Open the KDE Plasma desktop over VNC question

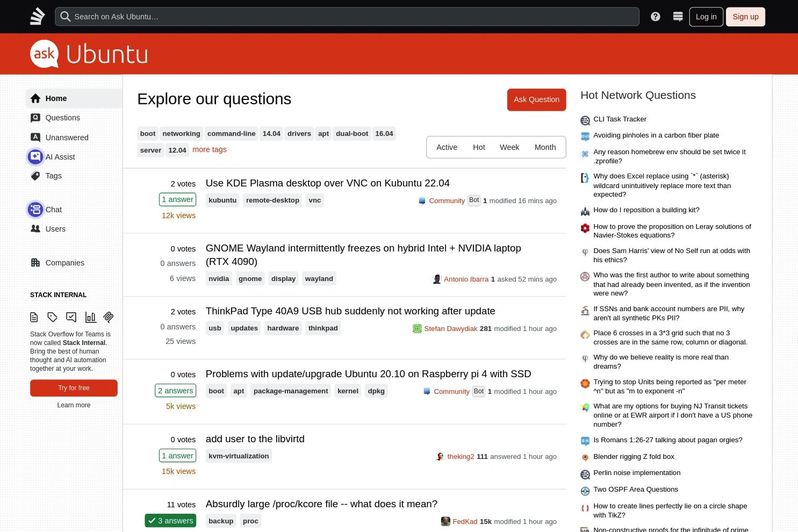pos(328,183)
